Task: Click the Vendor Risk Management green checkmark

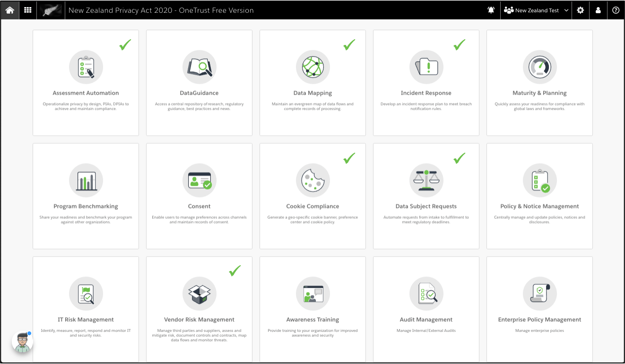Action: click(235, 271)
